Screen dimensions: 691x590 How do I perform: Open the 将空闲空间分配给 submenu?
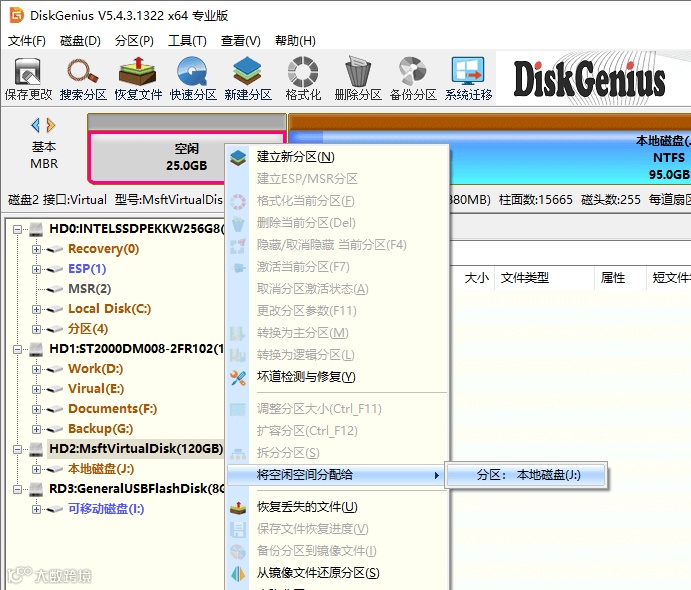pos(337,475)
